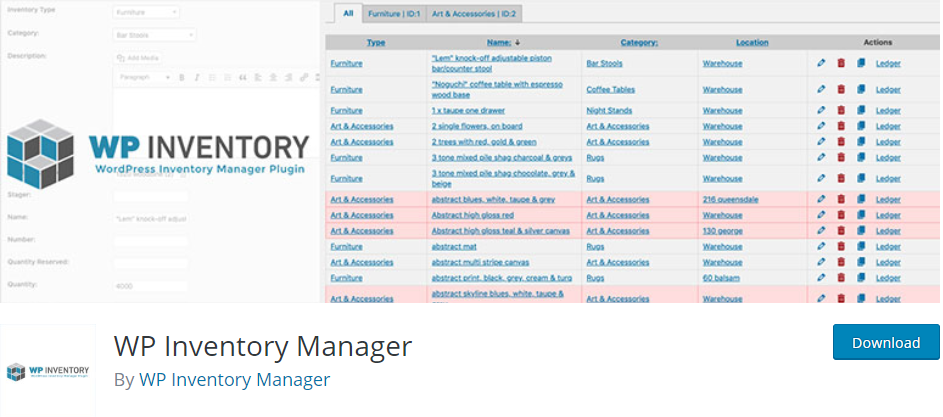Viewport: 943px width, 417px height.
Task: Delete the Abstract high gloss red item
Action: pyautogui.click(x=841, y=215)
